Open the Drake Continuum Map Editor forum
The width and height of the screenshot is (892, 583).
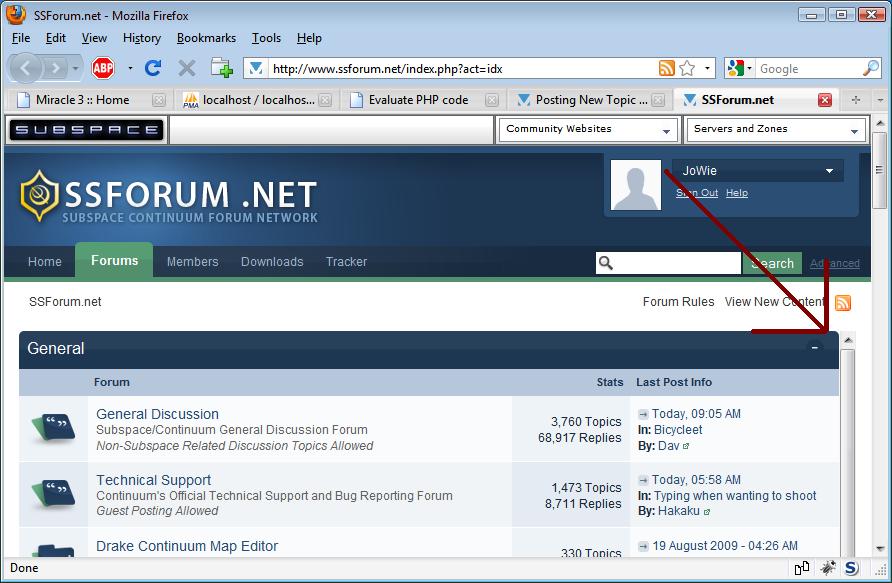click(187, 546)
